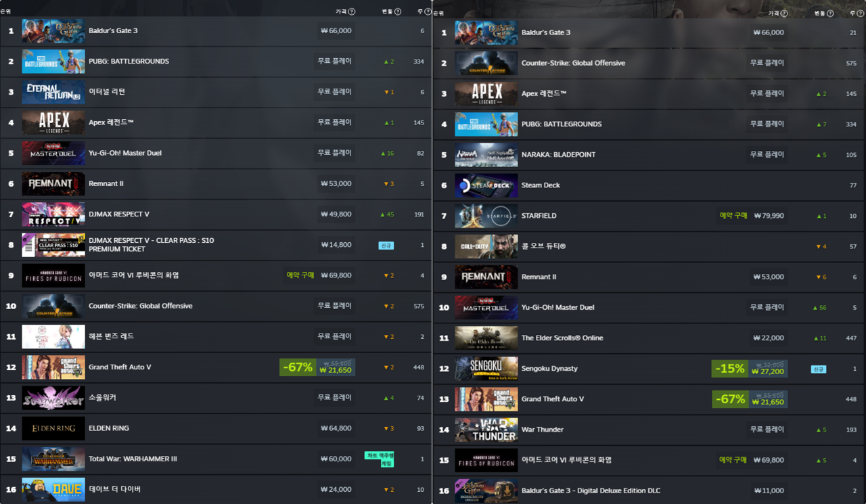Open the Steam Deck thumbnail image
The image size is (866, 504).
(x=486, y=185)
